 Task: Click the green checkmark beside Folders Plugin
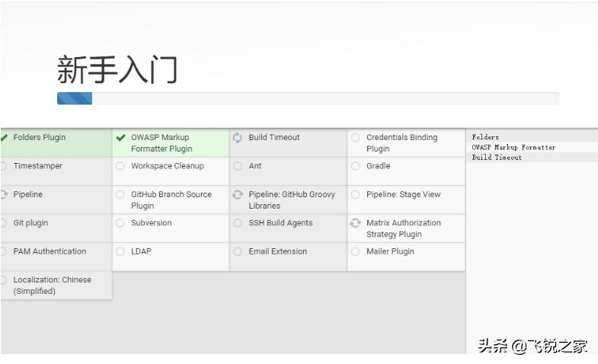(x=5, y=138)
